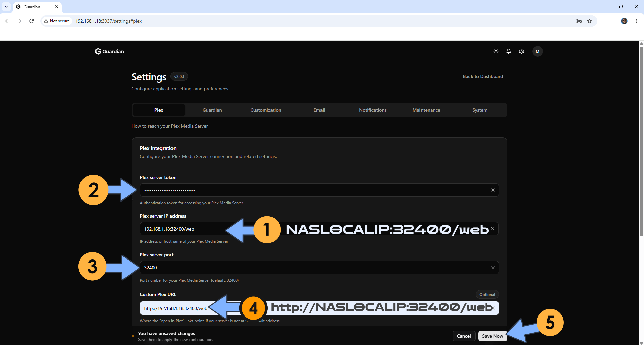Open the Chrome three-dot menu
This screenshot has height=345, width=644.
coord(636,21)
